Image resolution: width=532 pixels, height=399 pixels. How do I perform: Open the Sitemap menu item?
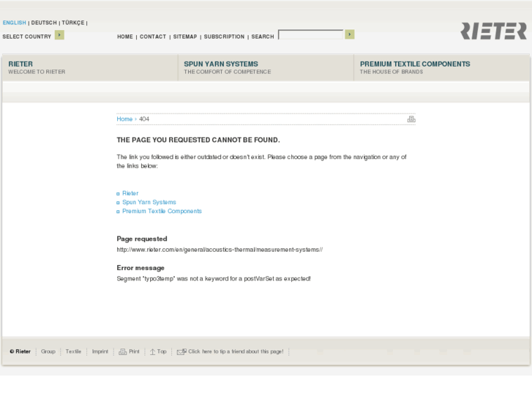(185, 37)
